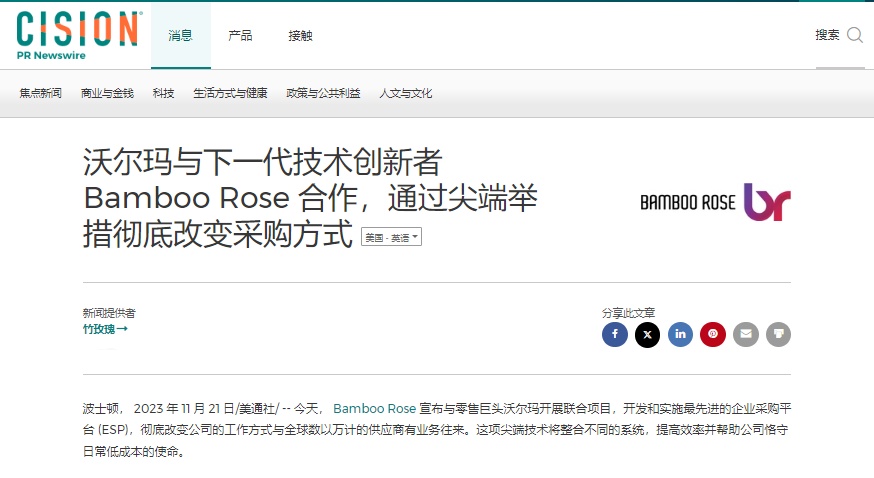Click the dateline 2023 年 11 月 21 日
Screen dimensions: 874x478
tap(184, 408)
